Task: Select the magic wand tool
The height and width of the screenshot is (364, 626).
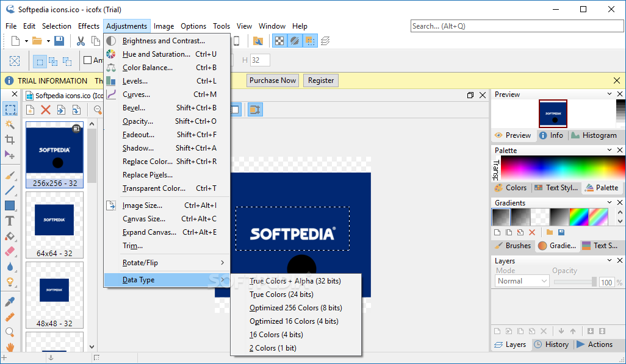Action: pyautogui.click(x=10, y=124)
